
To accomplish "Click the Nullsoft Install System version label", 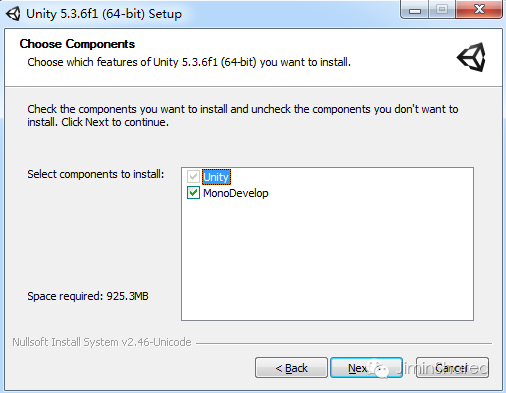I will (x=102, y=342).
